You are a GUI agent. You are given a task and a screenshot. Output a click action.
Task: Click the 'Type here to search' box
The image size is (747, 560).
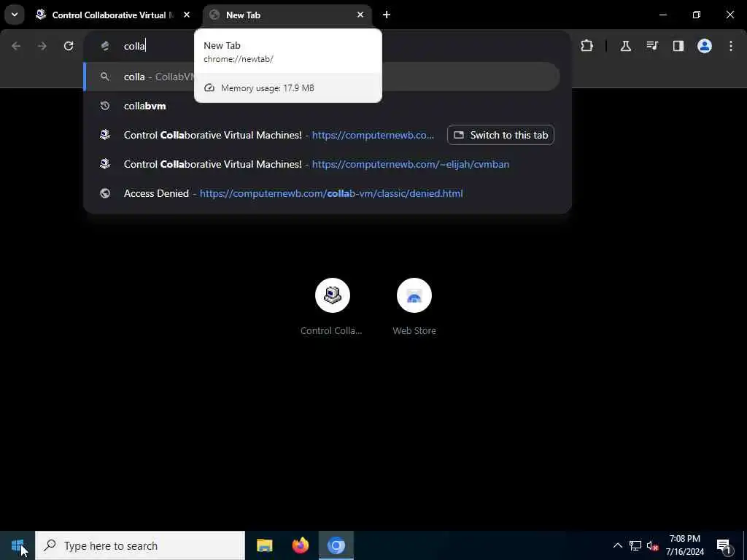pyautogui.click(x=140, y=545)
